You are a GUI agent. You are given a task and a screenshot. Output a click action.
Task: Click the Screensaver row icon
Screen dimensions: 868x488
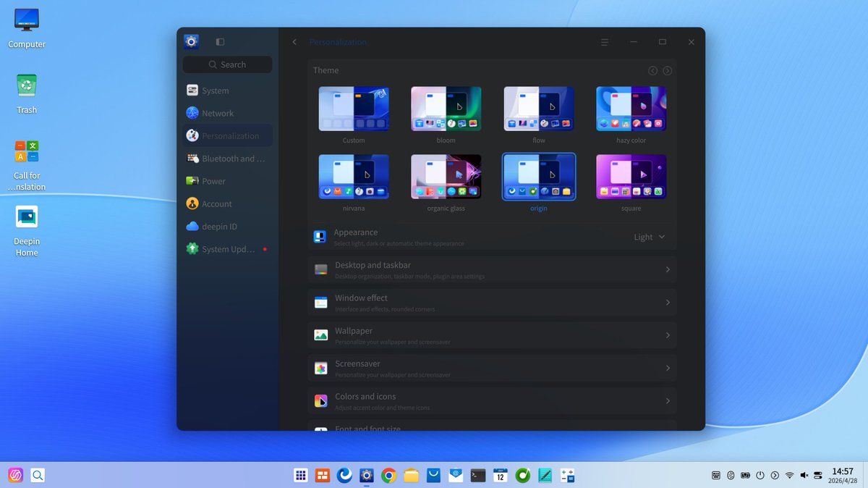click(x=321, y=369)
